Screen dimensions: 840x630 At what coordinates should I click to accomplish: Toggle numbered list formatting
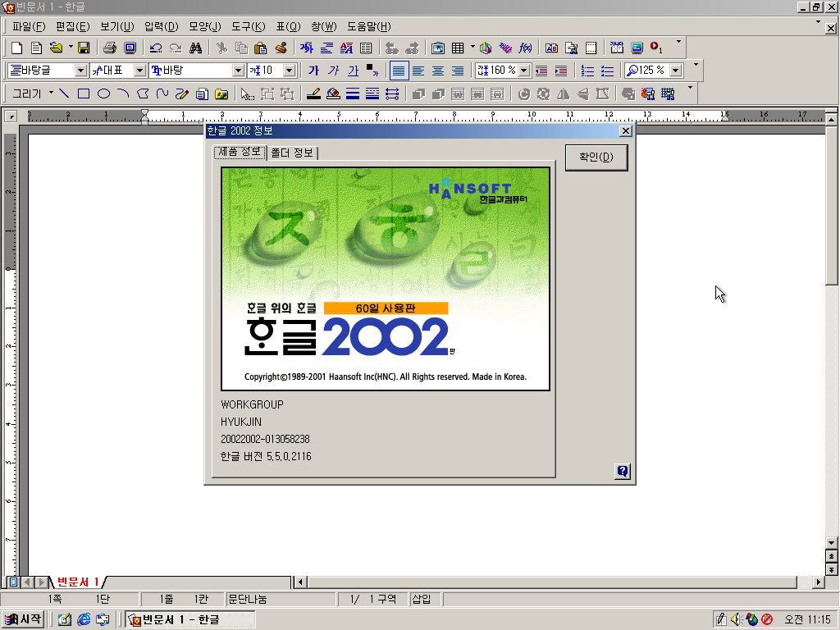click(x=587, y=71)
